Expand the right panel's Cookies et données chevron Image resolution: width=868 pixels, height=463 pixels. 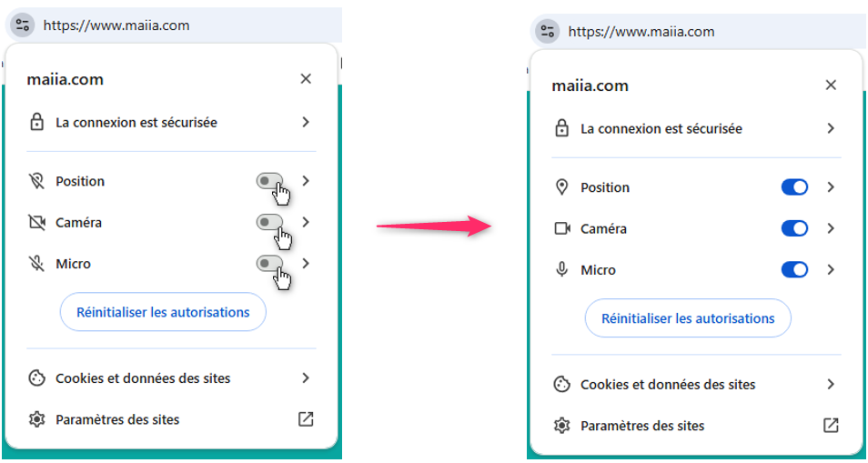[831, 384]
